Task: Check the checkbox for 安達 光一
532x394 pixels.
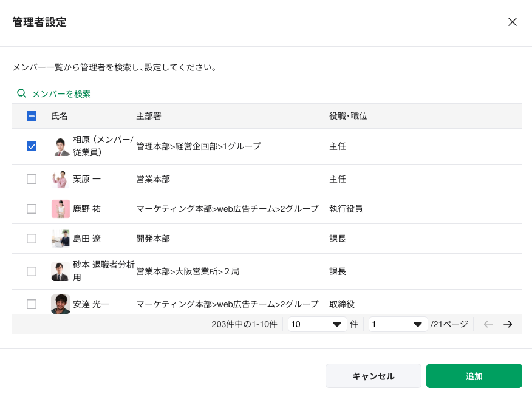Action: coord(31,304)
